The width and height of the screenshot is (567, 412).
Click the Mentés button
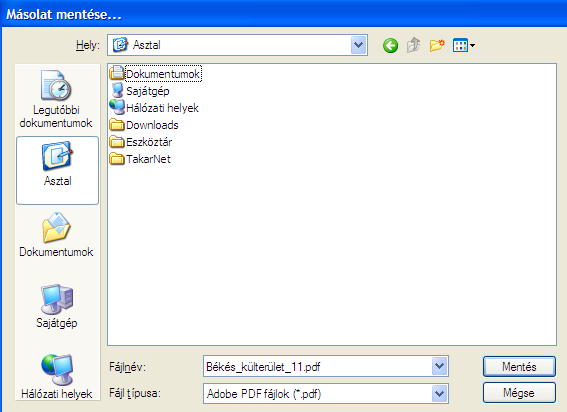(519, 367)
